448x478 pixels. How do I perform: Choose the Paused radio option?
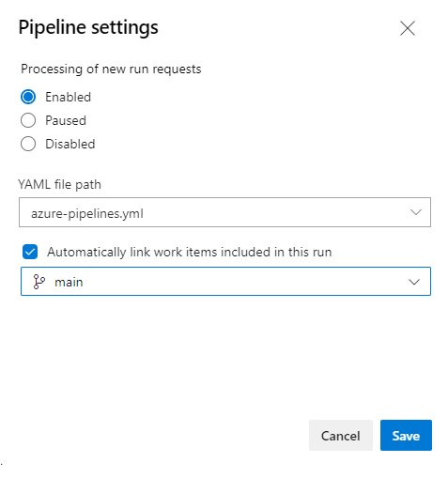(x=28, y=120)
